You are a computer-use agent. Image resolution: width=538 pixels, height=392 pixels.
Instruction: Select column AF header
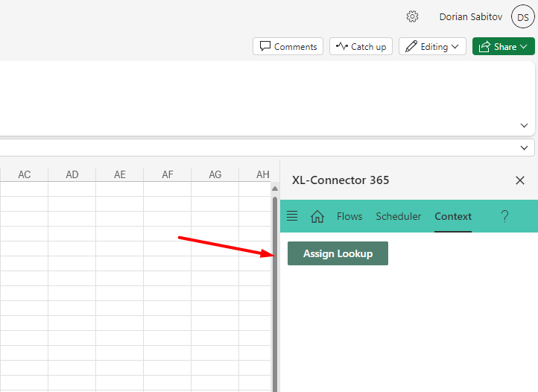click(x=168, y=174)
